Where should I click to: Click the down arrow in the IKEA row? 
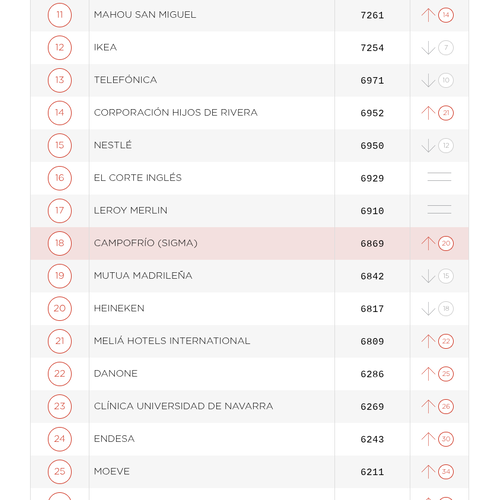428,48
